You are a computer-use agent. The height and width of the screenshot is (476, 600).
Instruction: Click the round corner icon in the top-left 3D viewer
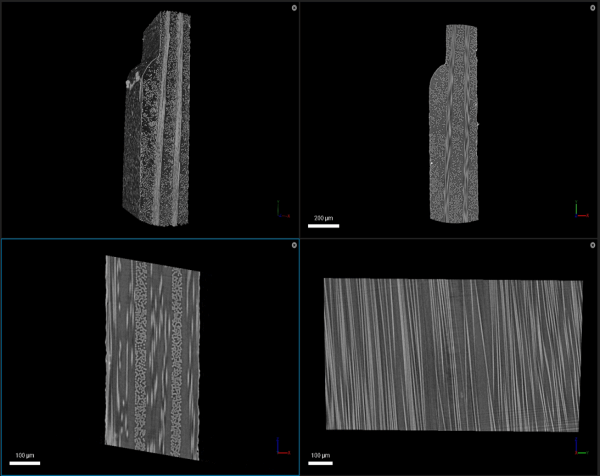pos(292,8)
